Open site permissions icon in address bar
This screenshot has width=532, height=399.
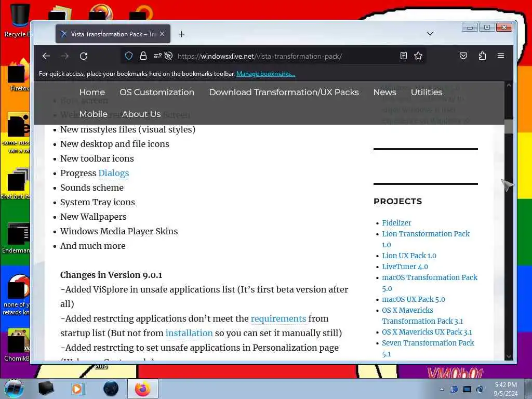(x=158, y=56)
